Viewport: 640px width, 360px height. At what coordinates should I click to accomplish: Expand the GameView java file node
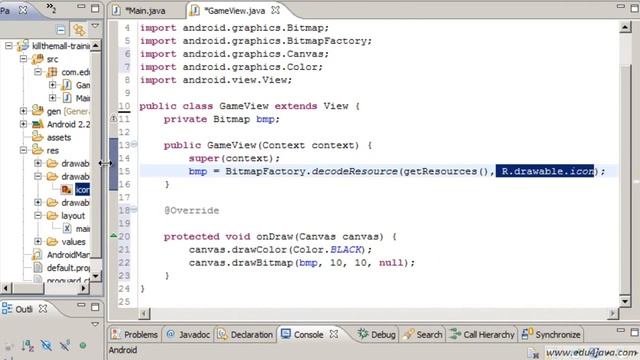pyautogui.click(x=53, y=85)
